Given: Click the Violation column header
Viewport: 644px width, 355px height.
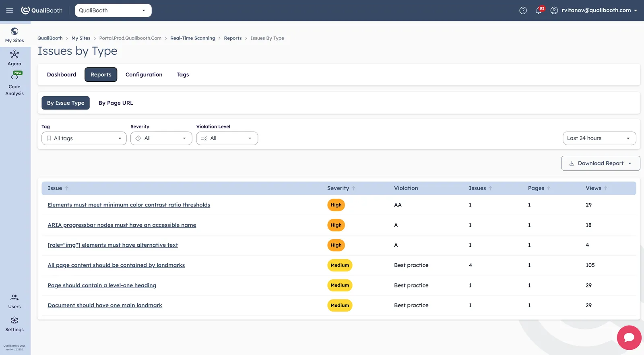Looking at the screenshot, I should click(x=406, y=188).
